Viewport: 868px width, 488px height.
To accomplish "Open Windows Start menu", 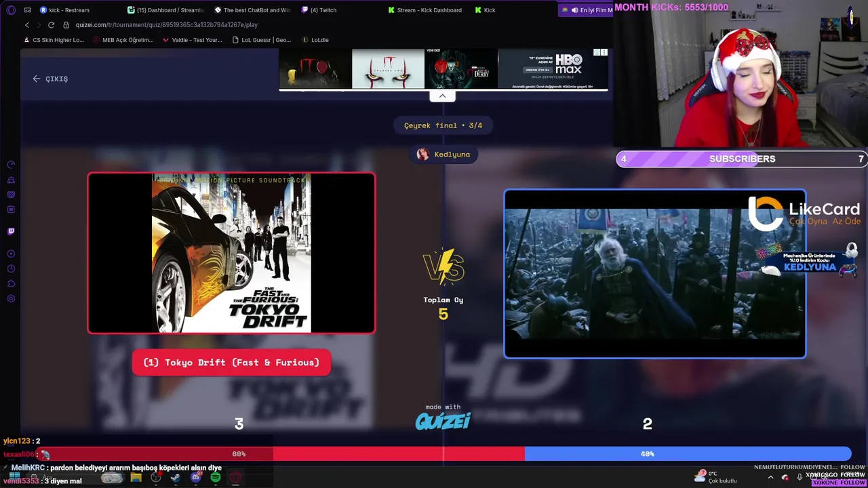I will click(14, 478).
